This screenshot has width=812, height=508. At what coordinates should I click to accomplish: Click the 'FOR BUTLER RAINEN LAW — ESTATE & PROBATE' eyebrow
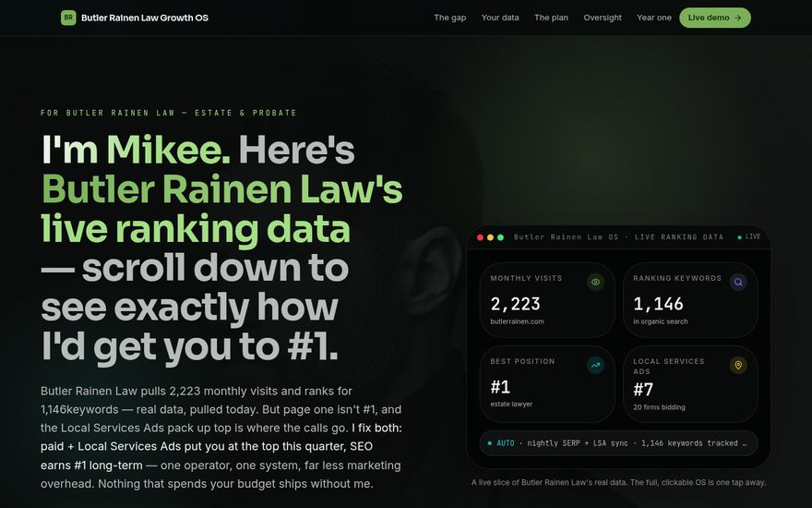[168, 113]
